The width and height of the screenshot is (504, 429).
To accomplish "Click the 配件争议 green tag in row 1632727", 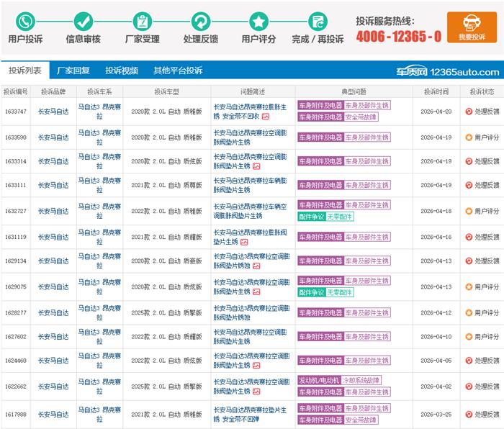I will pyautogui.click(x=311, y=216).
